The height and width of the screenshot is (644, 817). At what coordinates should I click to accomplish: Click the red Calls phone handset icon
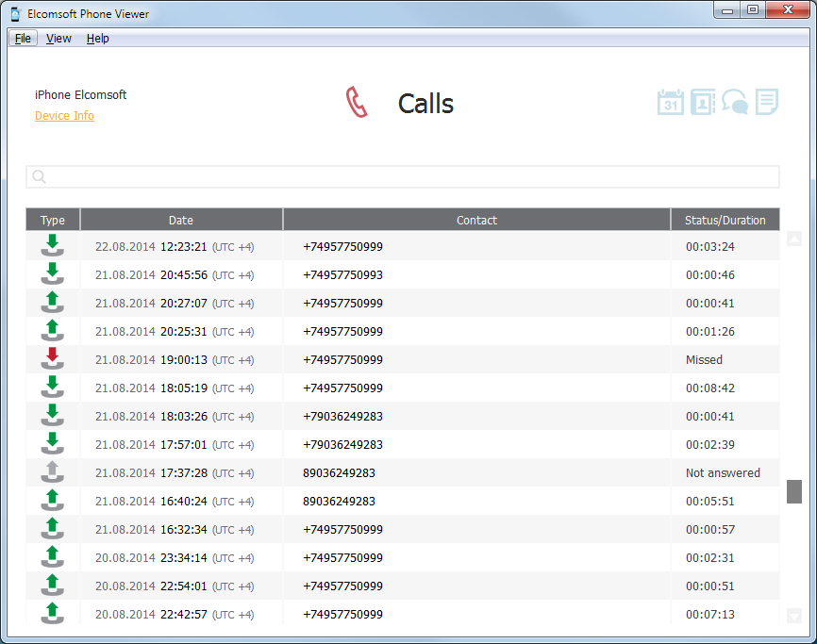coord(356,103)
